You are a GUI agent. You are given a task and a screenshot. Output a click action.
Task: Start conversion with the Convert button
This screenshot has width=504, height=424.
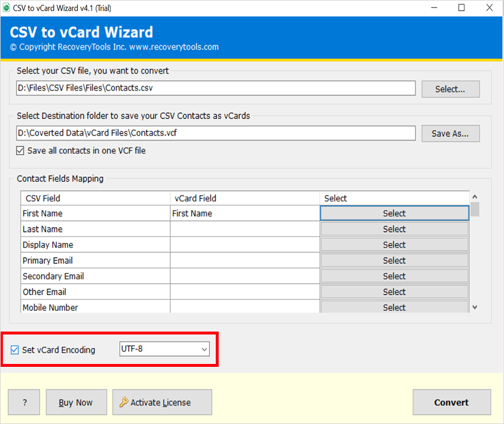[x=452, y=402]
